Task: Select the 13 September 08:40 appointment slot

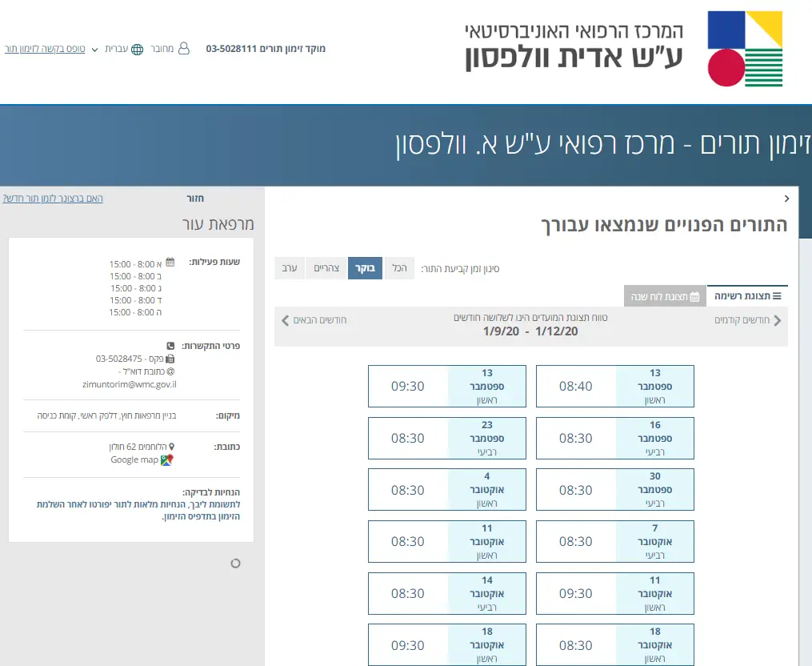Action: [614, 387]
